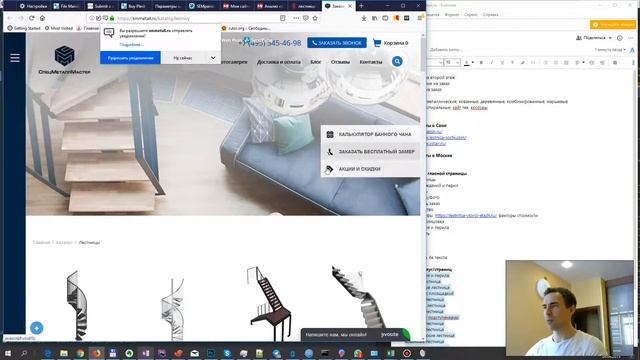The image size is (640, 360).
Task: Toggle reader view in address bar
Action: [282, 18]
